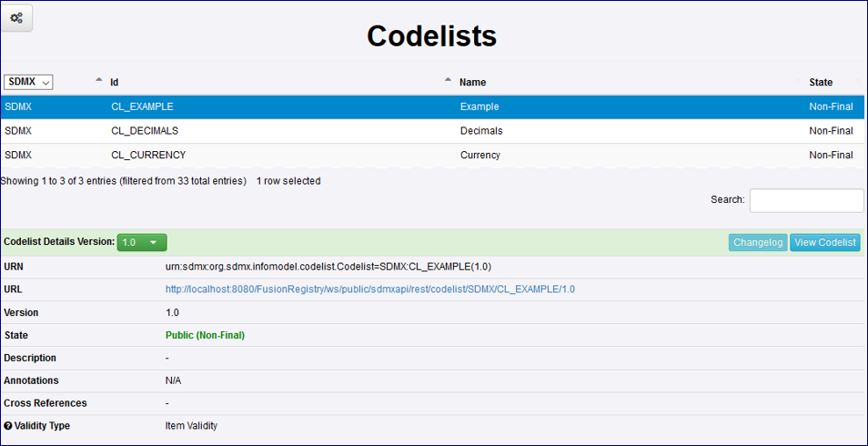Open the CL_EXAMPLE localhost URL link
868x446 pixels.
click(x=369, y=289)
